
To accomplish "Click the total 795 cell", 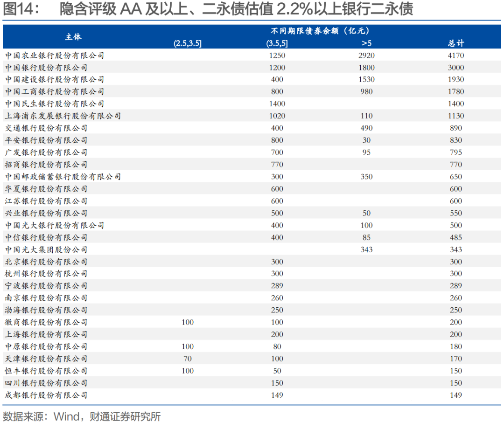I will (456, 152).
